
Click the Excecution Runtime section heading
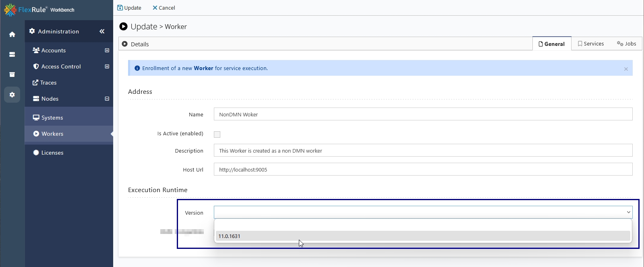(157, 190)
